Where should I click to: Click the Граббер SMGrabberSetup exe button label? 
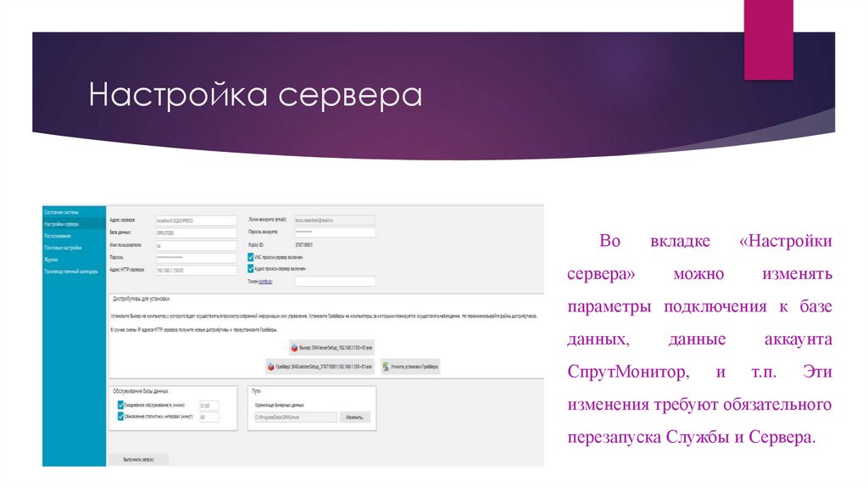click(x=325, y=367)
